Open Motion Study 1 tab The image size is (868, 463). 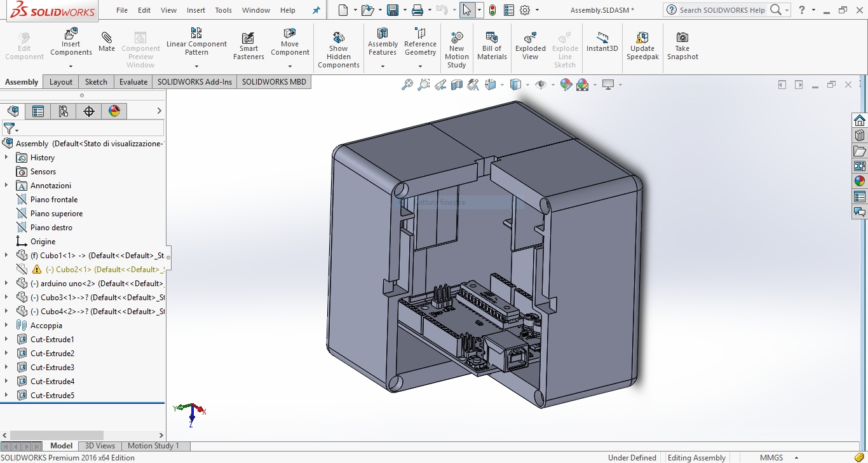[x=153, y=446]
